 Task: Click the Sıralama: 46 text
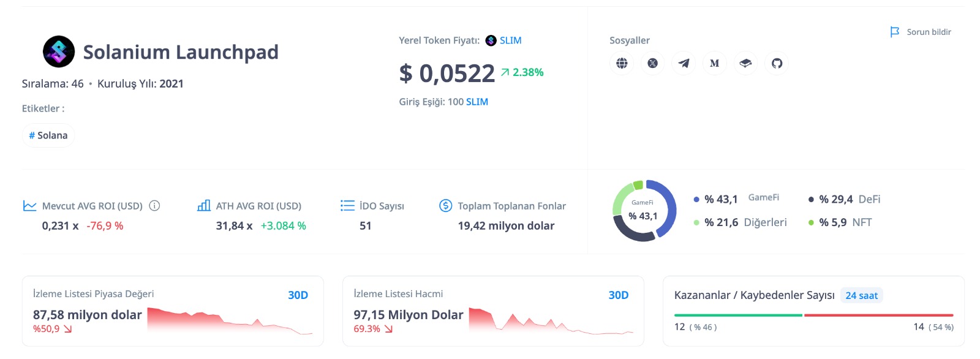click(x=53, y=84)
